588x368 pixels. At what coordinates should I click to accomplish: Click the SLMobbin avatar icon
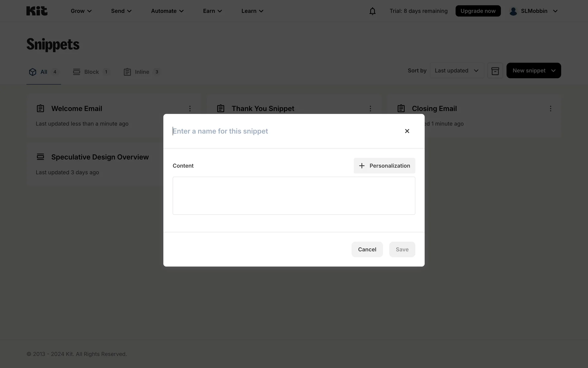point(513,11)
